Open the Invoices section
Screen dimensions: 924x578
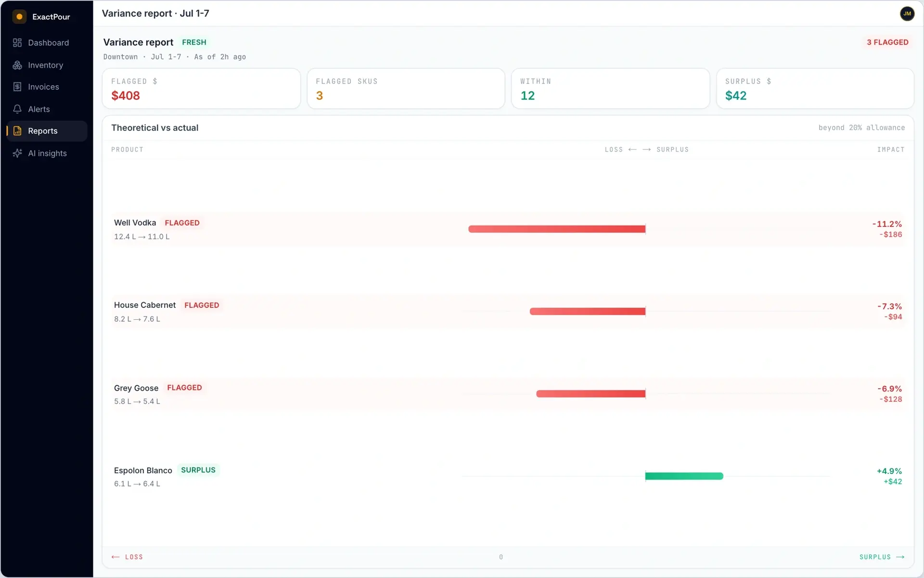click(47, 87)
